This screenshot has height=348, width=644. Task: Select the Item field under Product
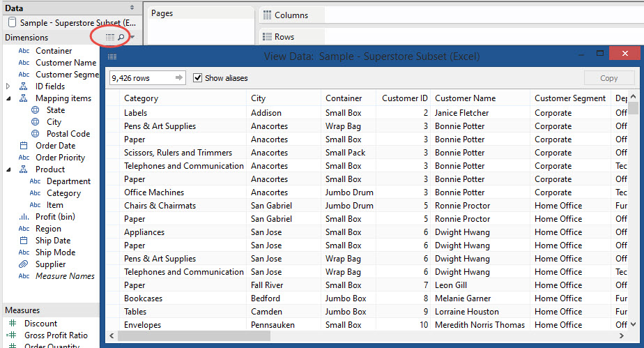pos(54,205)
